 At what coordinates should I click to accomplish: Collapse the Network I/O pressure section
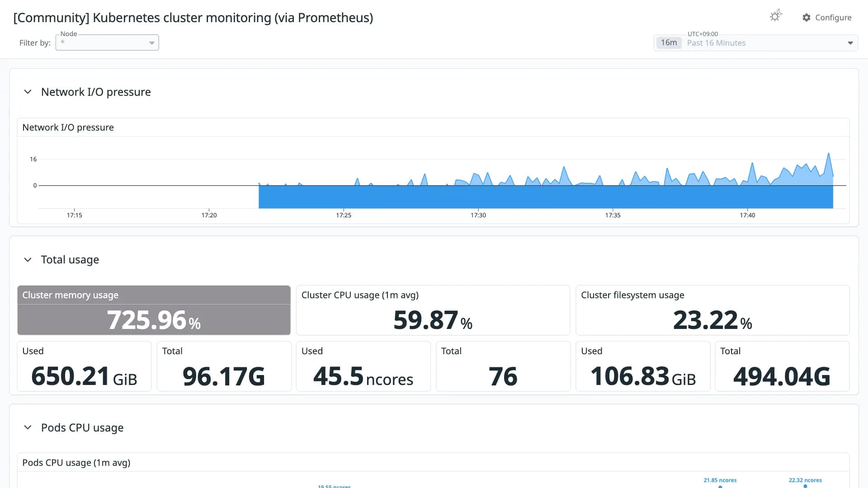pyautogui.click(x=28, y=92)
